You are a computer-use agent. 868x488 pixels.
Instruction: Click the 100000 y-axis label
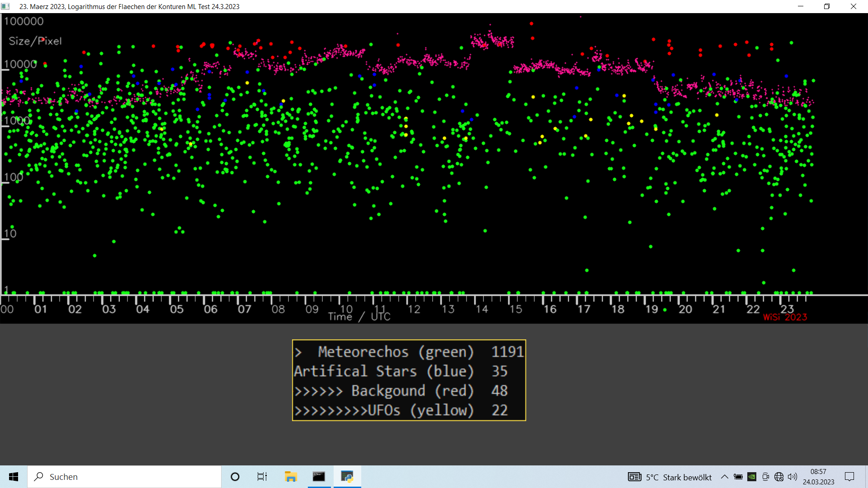[24, 21]
